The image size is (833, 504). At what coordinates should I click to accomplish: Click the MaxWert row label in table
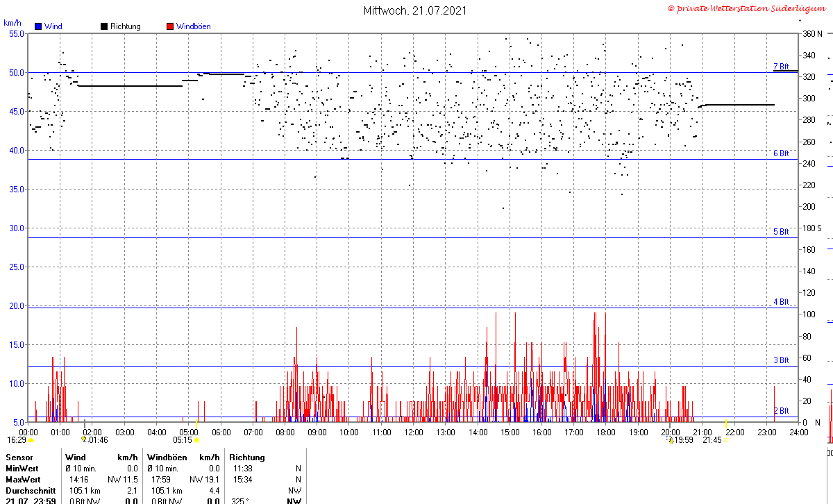(24, 480)
